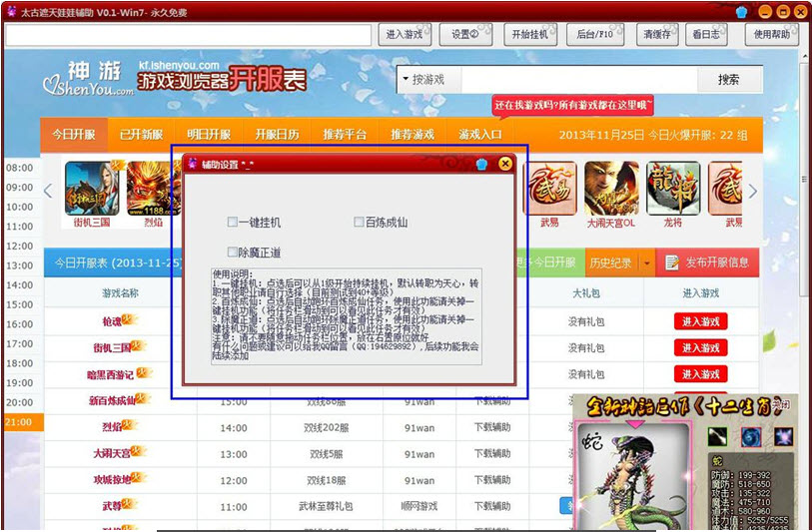Screen dimensions: 812x532
Task: Click the 历史纪录 button
Action: pyautogui.click(x=610, y=263)
